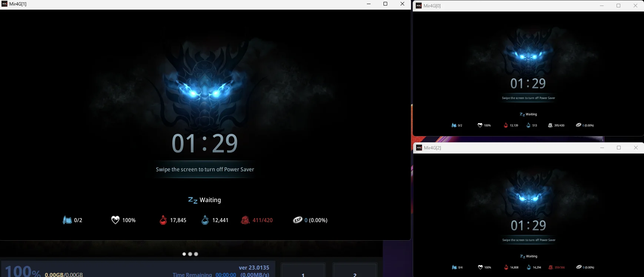Click the blue MP potion icon in Mir4G[1]

[205, 220]
